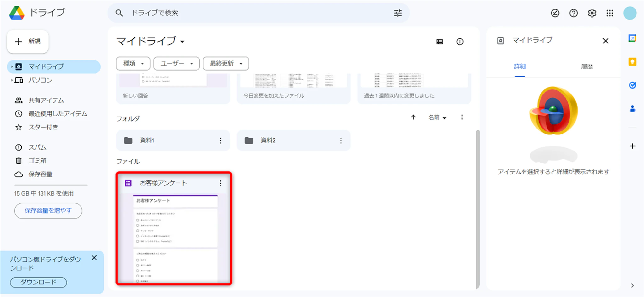Switch to list layout view
The image size is (644, 297).
tap(440, 42)
